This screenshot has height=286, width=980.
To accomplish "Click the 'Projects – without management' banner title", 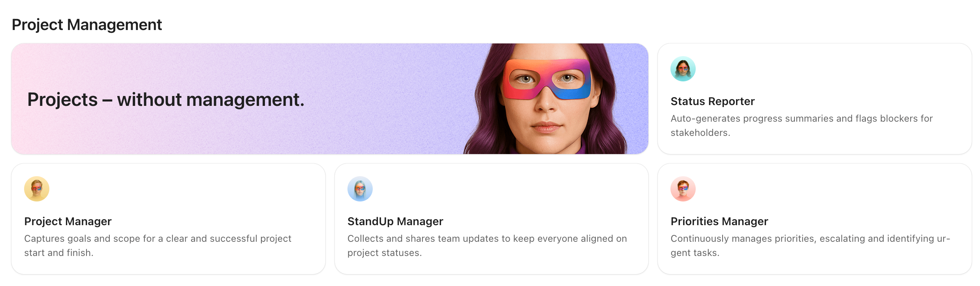I will pos(165,100).
